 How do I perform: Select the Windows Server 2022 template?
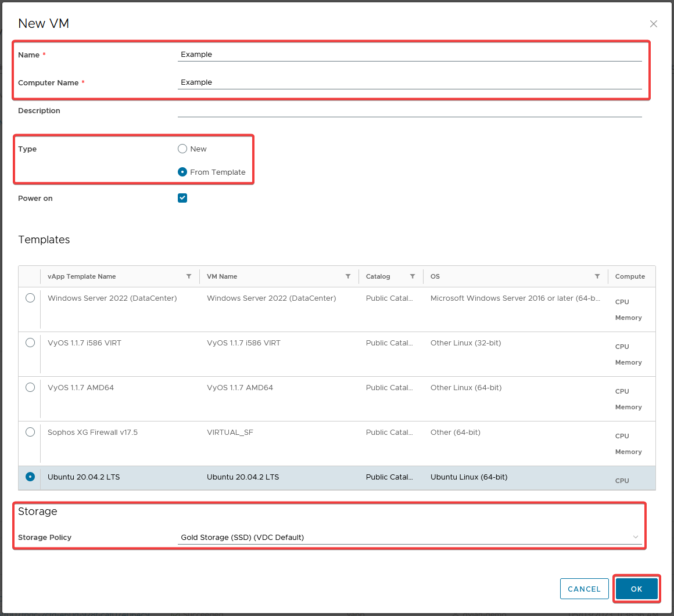pos(30,298)
